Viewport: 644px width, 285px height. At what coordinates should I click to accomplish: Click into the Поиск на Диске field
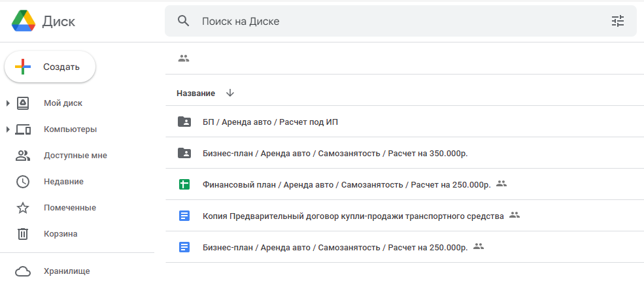(392, 22)
